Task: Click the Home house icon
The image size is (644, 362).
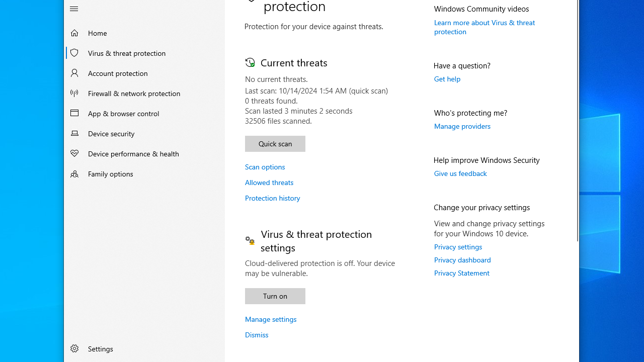Action: 74,33
